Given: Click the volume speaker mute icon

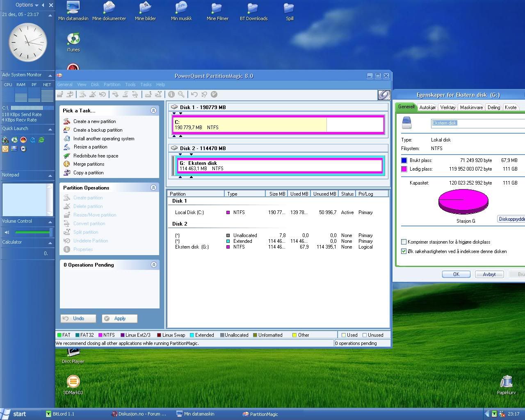Looking at the screenshot, I should [x=7, y=232].
